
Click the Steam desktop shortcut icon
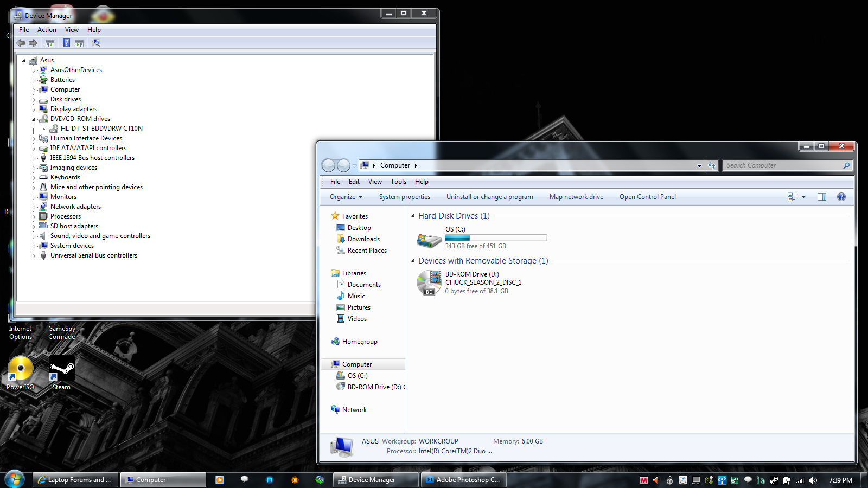coord(61,370)
